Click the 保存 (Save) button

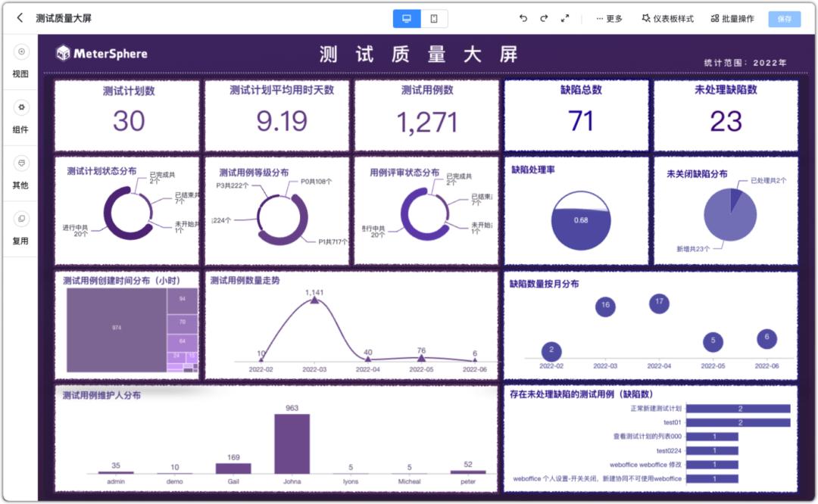pyautogui.click(x=785, y=18)
